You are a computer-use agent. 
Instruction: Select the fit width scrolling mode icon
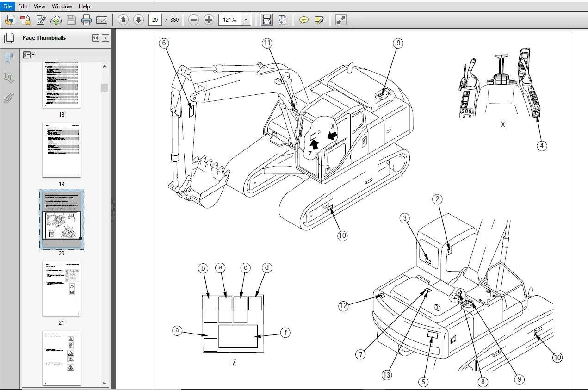267,20
